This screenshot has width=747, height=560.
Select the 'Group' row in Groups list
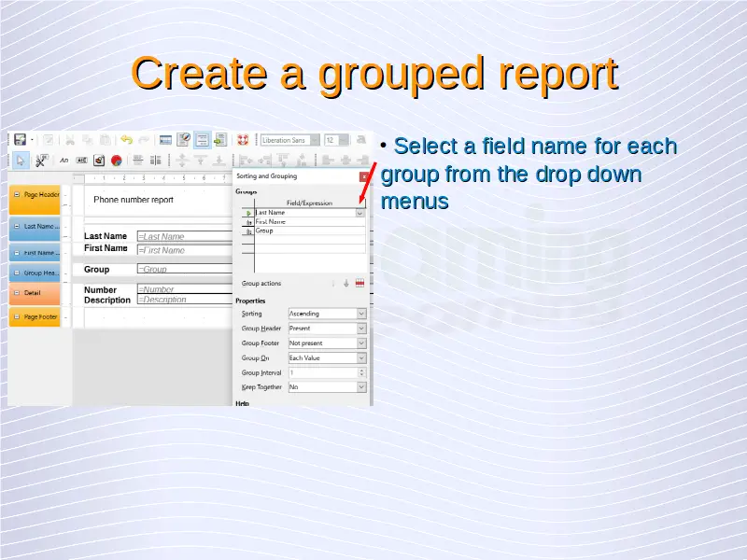click(310, 231)
